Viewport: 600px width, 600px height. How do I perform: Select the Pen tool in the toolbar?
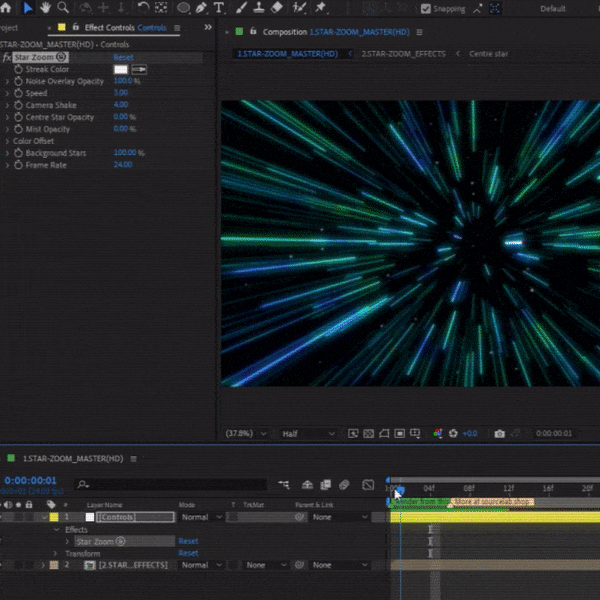(x=203, y=8)
